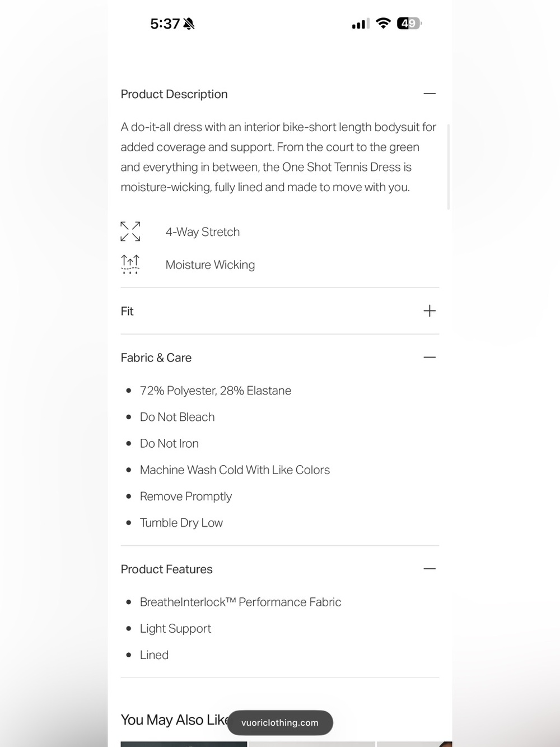Viewport: 560px width, 747px height.
Task: Tap the cellular signal bars icon
Action: click(x=361, y=24)
